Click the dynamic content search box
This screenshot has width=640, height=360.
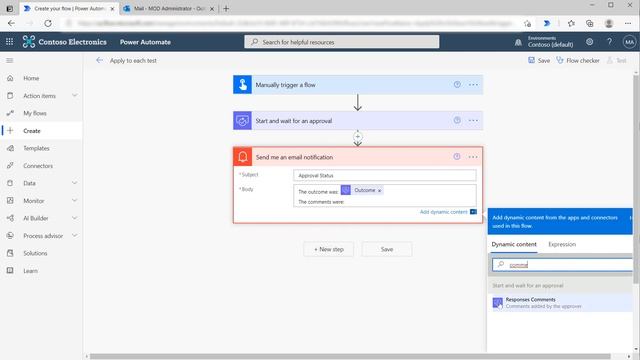[562, 264]
